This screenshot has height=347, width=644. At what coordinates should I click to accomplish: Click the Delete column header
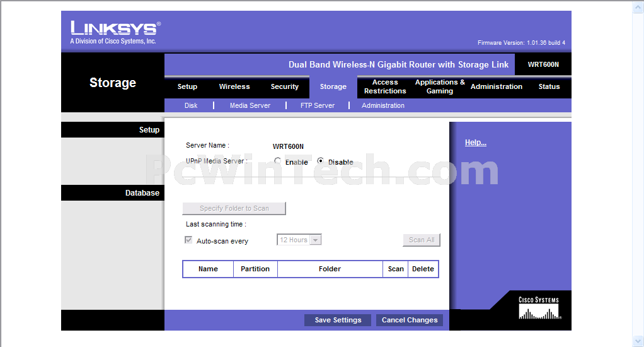[x=423, y=269]
